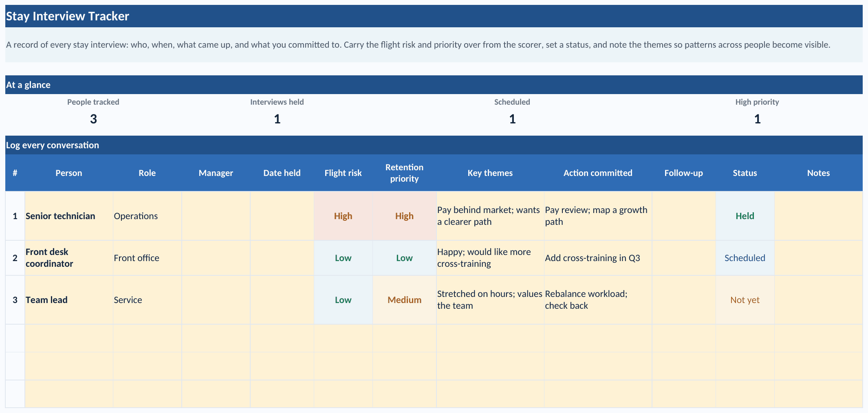Click the '#' column header
This screenshot has height=413, width=868.
click(x=15, y=173)
